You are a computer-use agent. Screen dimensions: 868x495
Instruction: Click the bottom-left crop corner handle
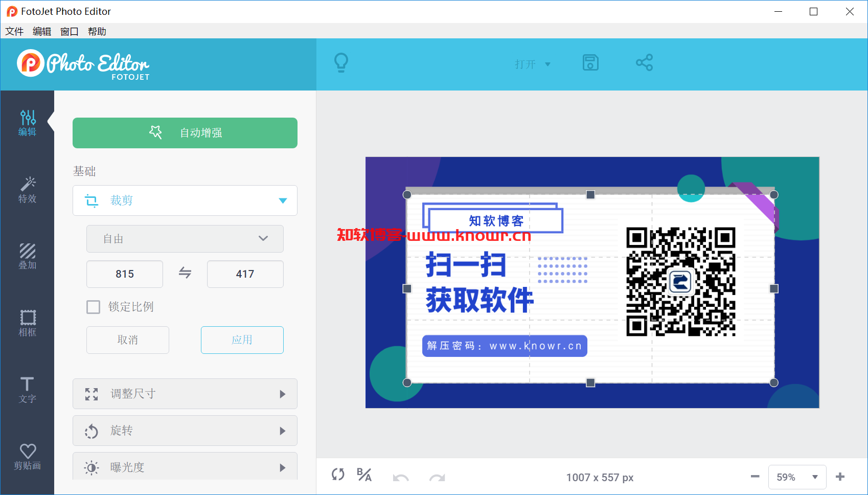pos(407,382)
